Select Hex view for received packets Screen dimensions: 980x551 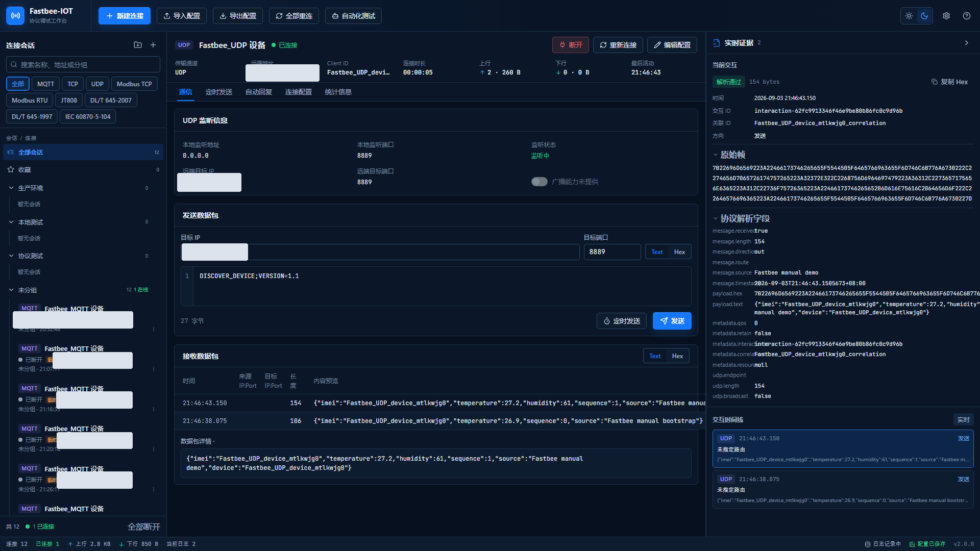(677, 356)
